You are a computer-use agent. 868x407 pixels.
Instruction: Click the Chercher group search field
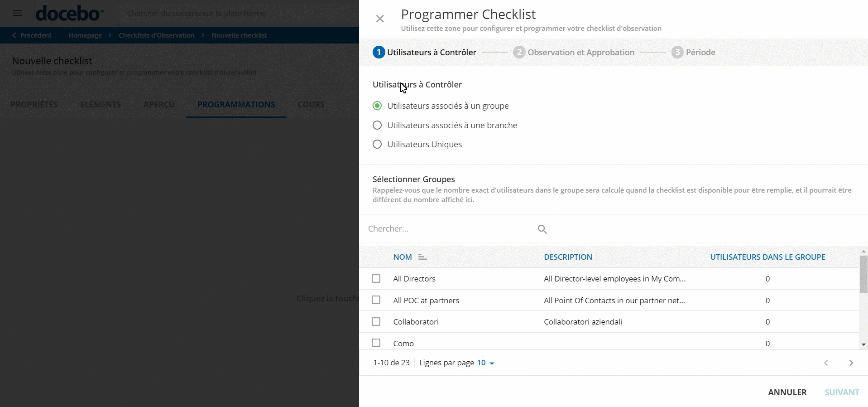[x=448, y=229]
